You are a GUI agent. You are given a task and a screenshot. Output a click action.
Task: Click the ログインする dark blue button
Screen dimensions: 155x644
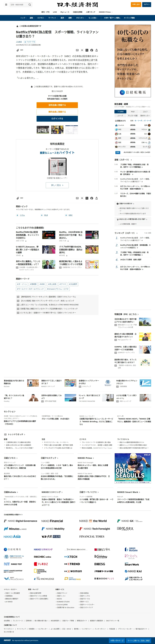click(57, 118)
